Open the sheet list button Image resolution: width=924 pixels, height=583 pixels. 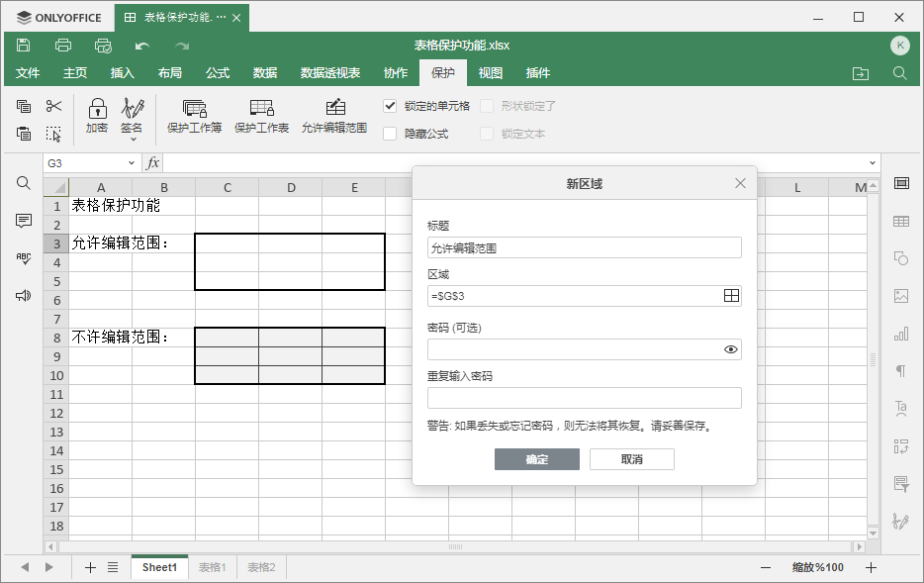[x=113, y=568]
